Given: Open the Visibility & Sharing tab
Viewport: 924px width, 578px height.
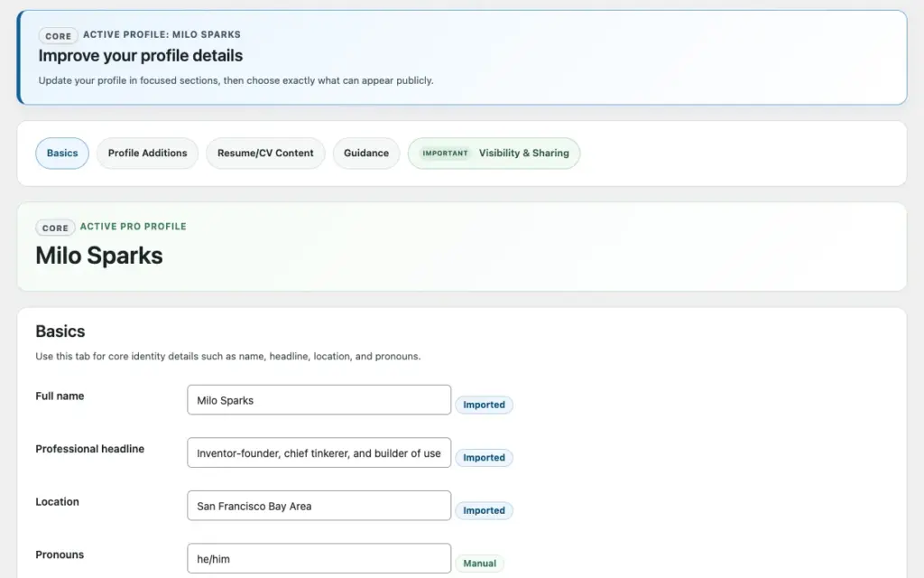Looking at the screenshot, I should point(494,154).
